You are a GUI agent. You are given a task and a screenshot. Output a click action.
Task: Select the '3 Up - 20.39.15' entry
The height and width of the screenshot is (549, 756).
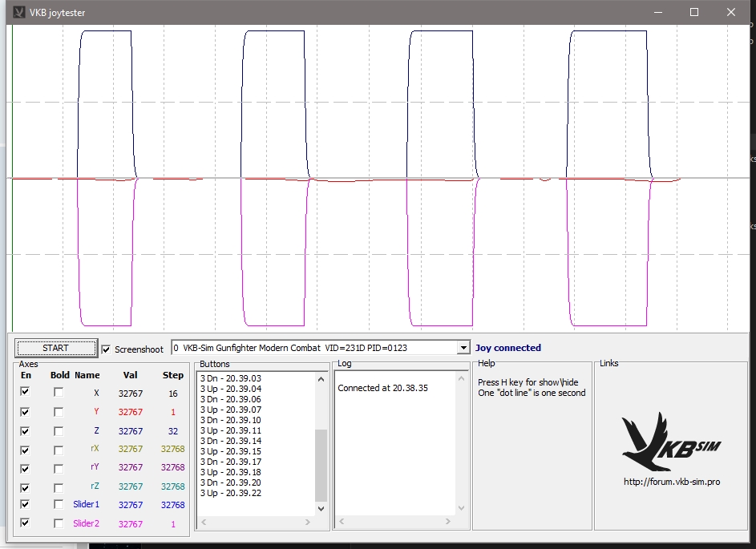point(230,452)
